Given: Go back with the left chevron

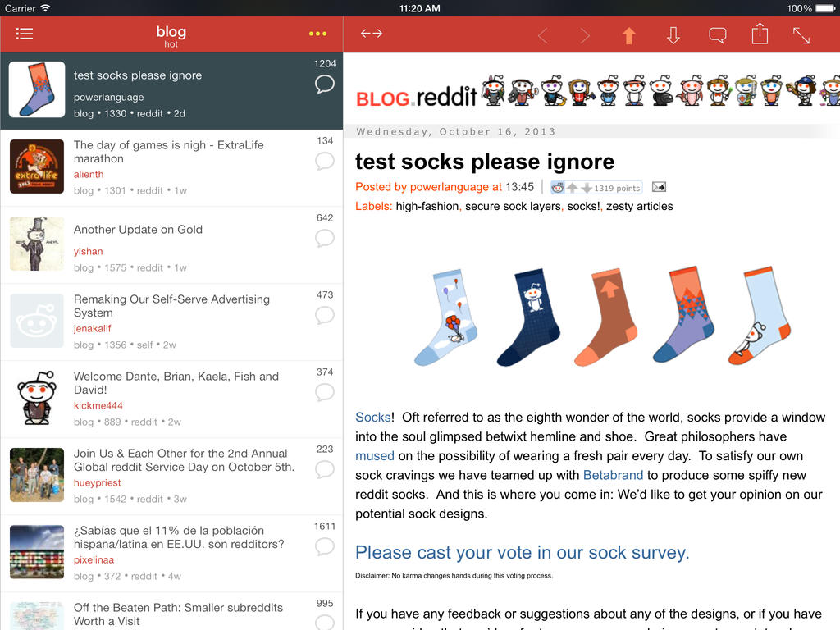Looking at the screenshot, I should click(542, 35).
